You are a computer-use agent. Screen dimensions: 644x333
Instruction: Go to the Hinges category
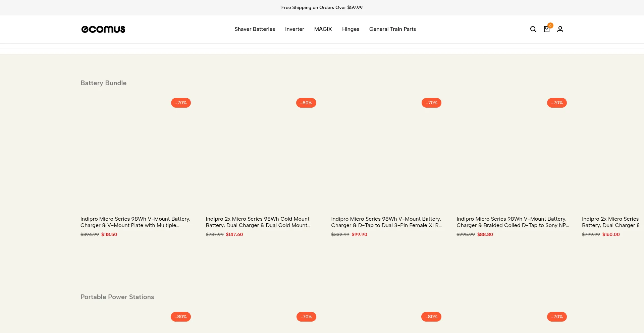tap(351, 29)
